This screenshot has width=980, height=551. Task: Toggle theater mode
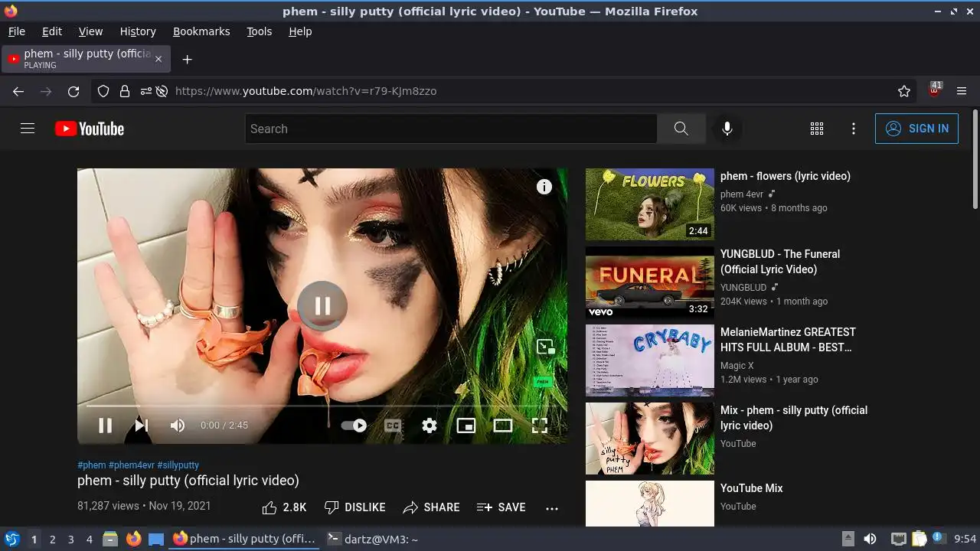click(503, 425)
